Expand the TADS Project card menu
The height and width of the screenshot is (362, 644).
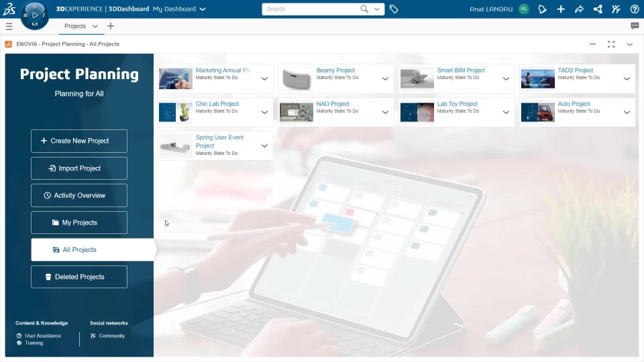pos(627,78)
